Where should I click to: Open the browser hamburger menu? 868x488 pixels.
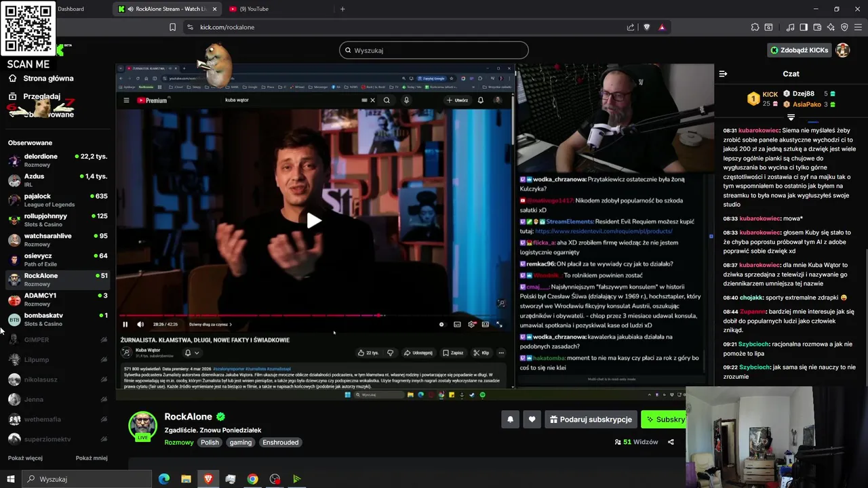[x=858, y=27]
